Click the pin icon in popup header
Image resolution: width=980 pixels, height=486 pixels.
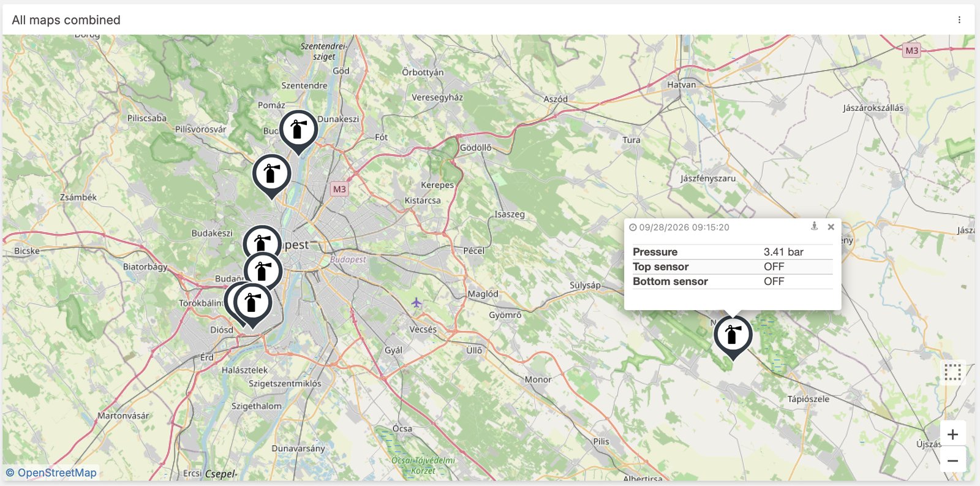click(814, 226)
